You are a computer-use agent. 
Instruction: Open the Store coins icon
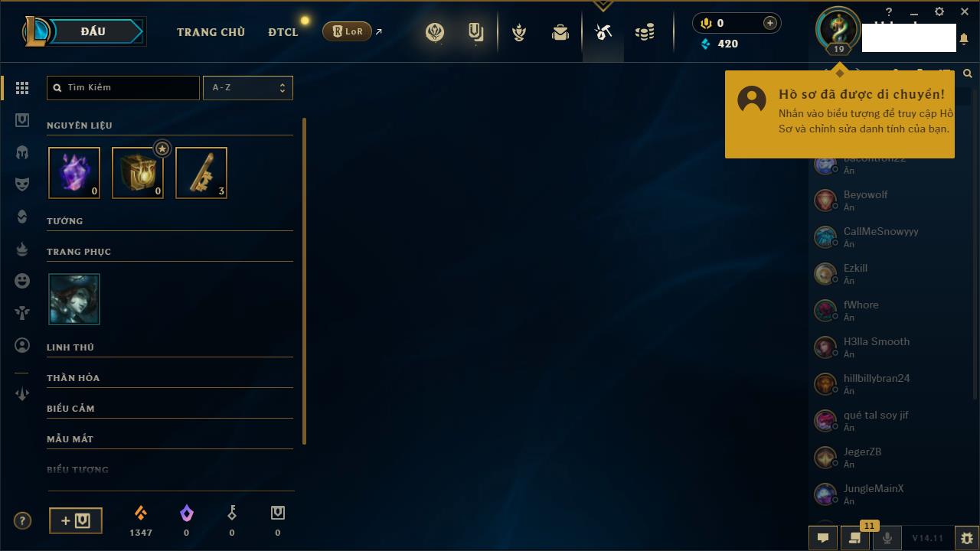(645, 32)
